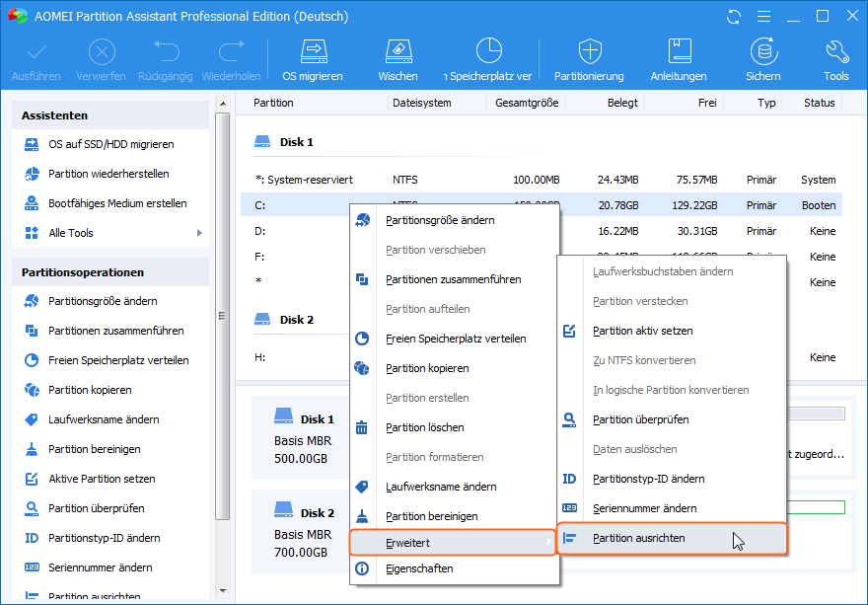Click the sidebar scrollbar thumb
The height and width of the screenshot is (605, 868).
(x=223, y=316)
